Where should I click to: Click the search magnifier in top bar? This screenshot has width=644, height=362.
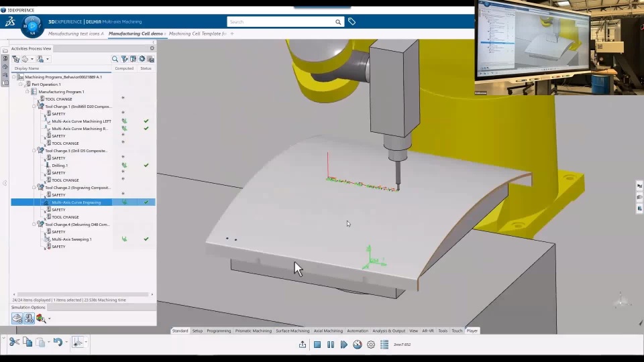pos(338,21)
